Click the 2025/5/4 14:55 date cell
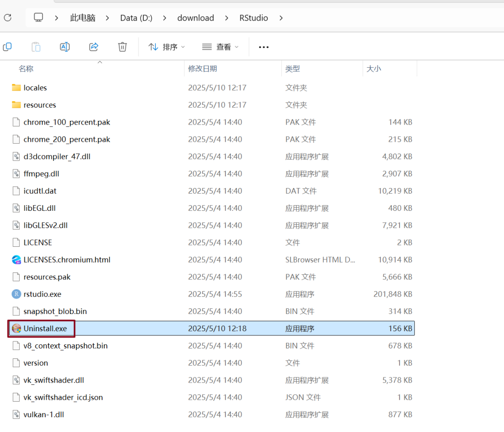Screen dimensions: 504x432 (x=215, y=294)
